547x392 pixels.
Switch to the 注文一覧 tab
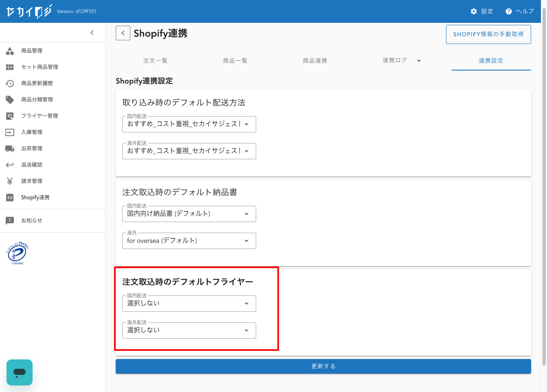pyautogui.click(x=155, y=61)
